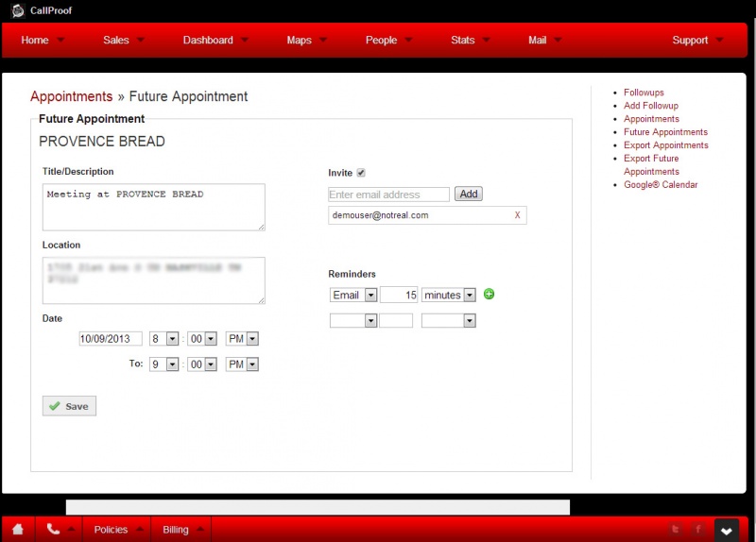Click the demouser@notreal.com invitee entry
756x542 pixels.
[x=427, y=215]
